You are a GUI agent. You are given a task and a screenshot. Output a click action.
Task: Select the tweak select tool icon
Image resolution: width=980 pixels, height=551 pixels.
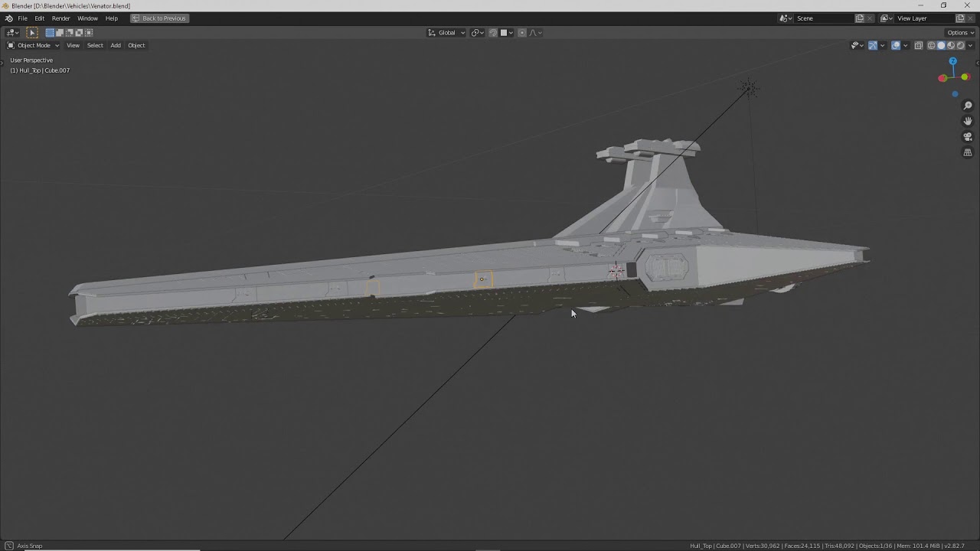coord(32,32)
